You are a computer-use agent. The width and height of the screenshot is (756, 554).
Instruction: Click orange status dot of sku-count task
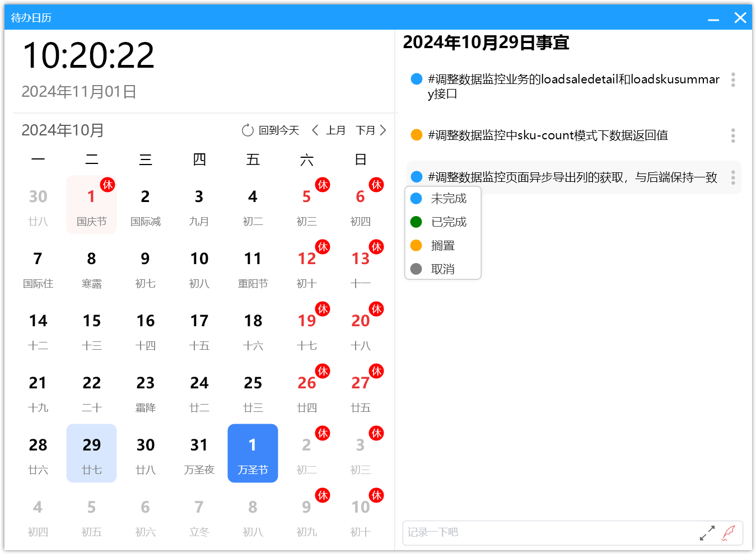pyautogui.click(x=417, y=135)
